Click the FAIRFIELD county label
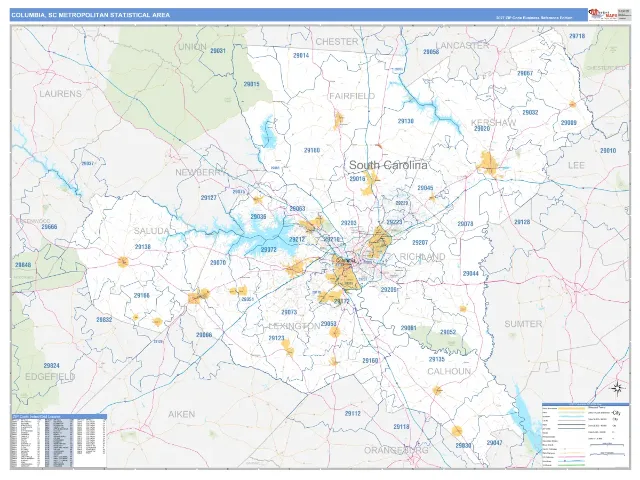The height and width of the screenshot is (480, 640). coord(352,96)
